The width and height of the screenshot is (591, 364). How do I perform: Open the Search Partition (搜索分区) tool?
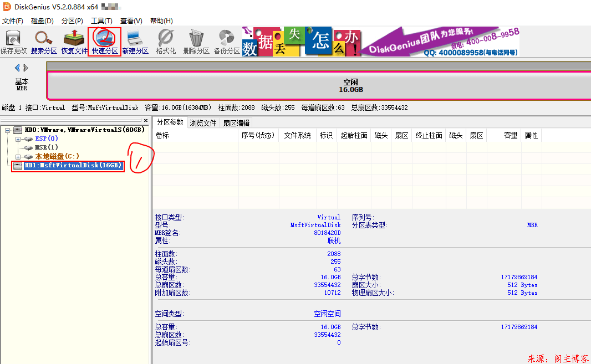click(x=44, y=42)
